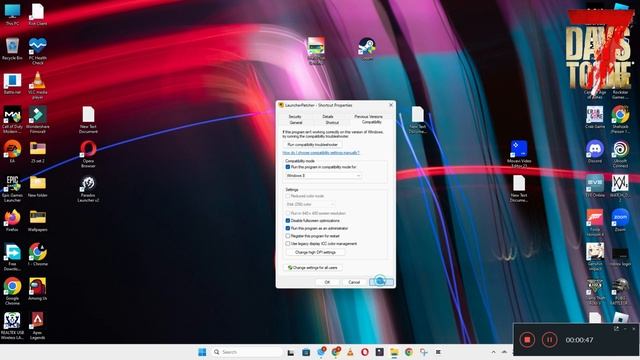Viewport: 640px width, 360px height.
Task: Uncheck Disable fullscreen optimizations
Action: point(288,220)
